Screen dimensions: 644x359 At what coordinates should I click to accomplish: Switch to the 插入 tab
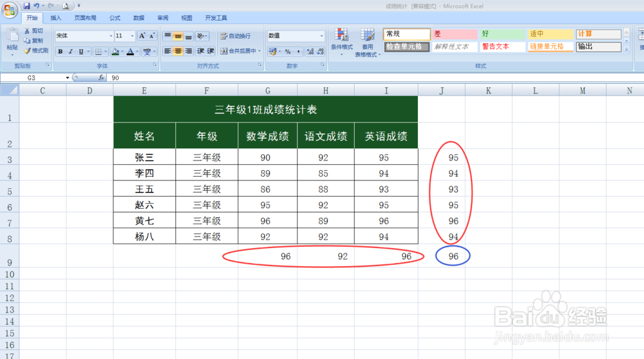click(55, 18)
